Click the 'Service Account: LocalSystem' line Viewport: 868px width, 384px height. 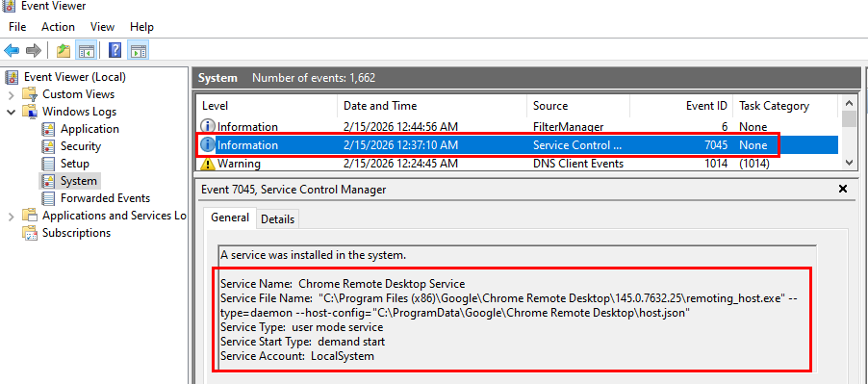coord(297,356)
